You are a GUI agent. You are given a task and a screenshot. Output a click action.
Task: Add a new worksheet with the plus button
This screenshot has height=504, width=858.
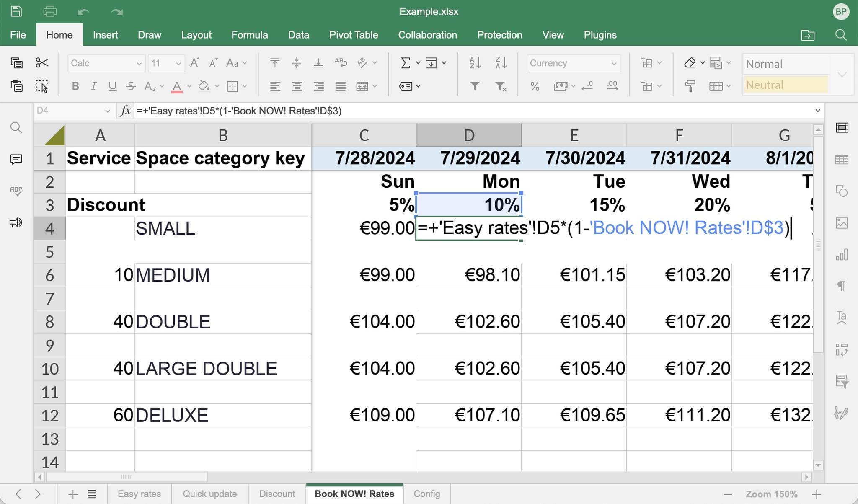click(x=72, y=494)
